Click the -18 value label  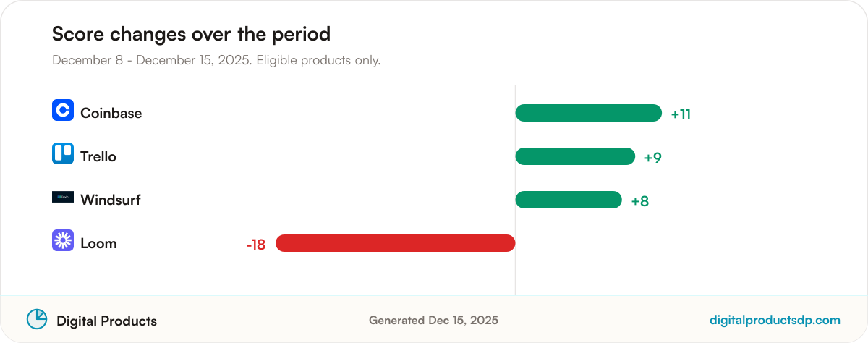click(x=256, y=245)
